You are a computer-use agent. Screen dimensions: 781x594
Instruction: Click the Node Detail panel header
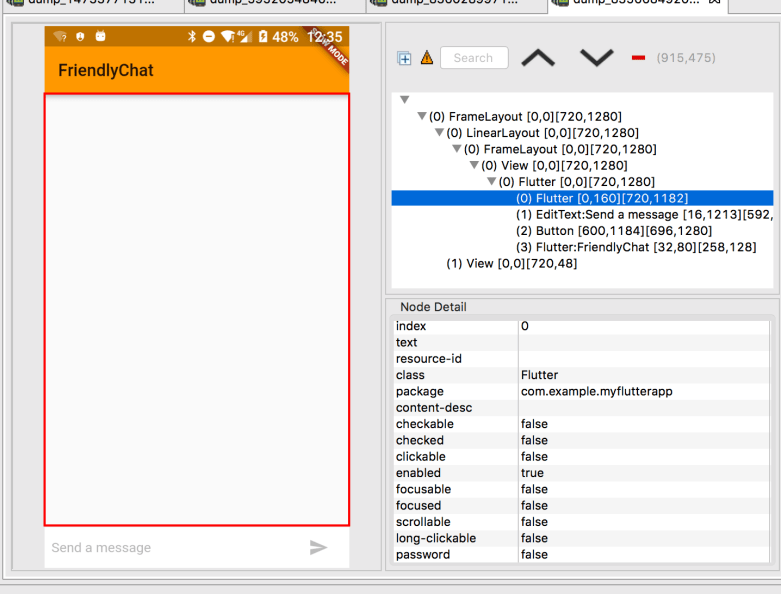click(433, 307)
